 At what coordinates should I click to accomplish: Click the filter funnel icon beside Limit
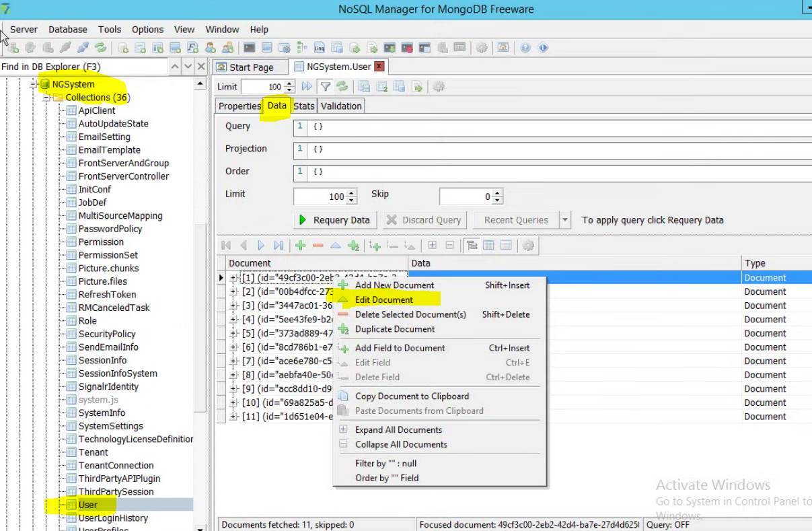coord(326,86)
